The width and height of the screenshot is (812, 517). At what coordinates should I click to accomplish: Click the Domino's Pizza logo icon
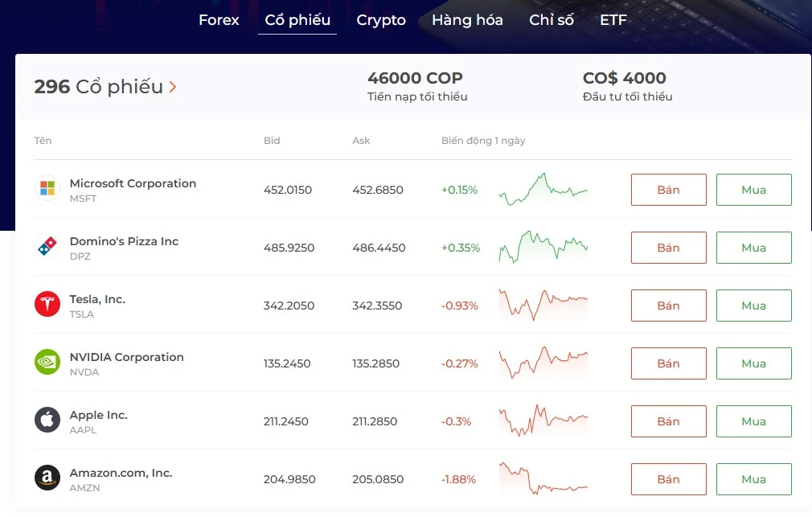47,248
